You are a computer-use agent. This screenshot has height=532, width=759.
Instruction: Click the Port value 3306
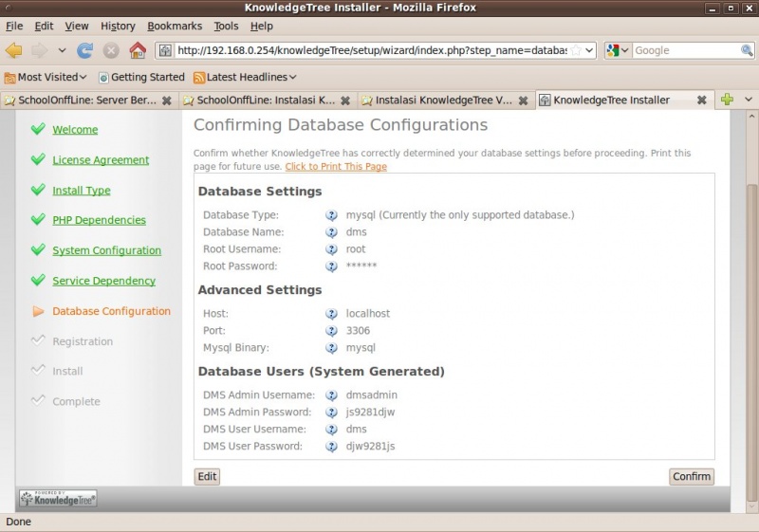(358, 331)
